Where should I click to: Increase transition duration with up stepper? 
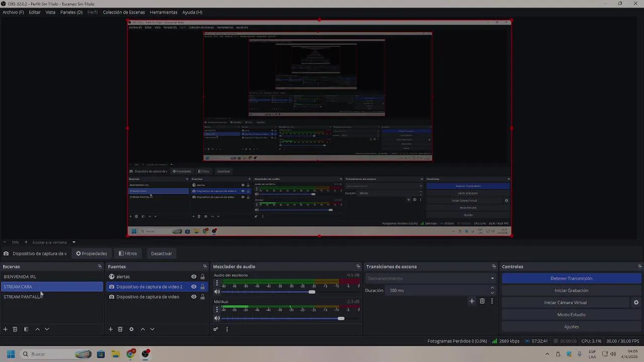pos(492,288)
